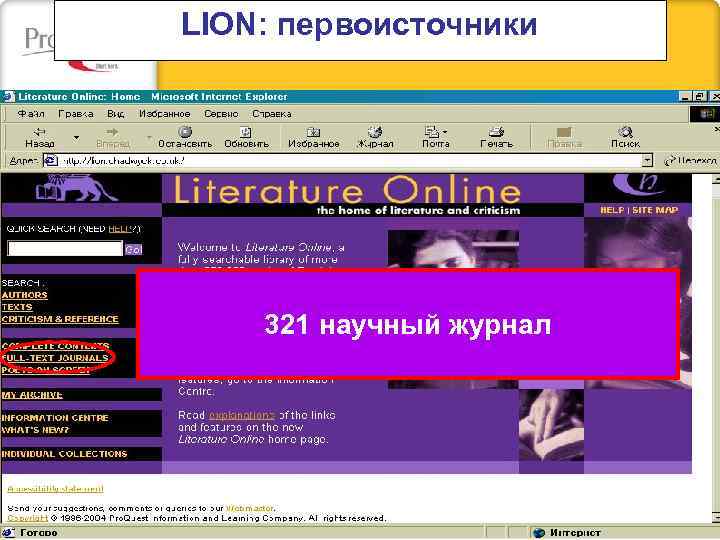Open the explanations link
The image size is (720, 540).
[242, 415]
